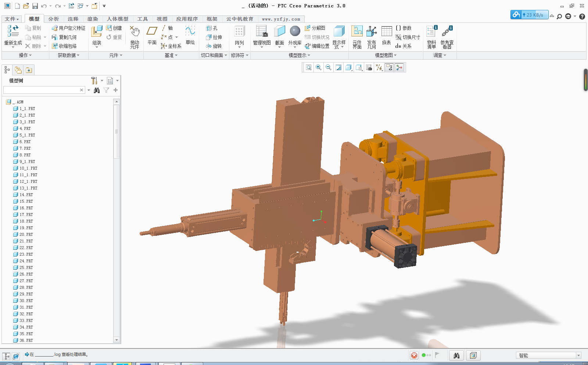Toggle the annotation display button in view toolbar
This screenshot has height=365, width=588.
click(389, 67)
